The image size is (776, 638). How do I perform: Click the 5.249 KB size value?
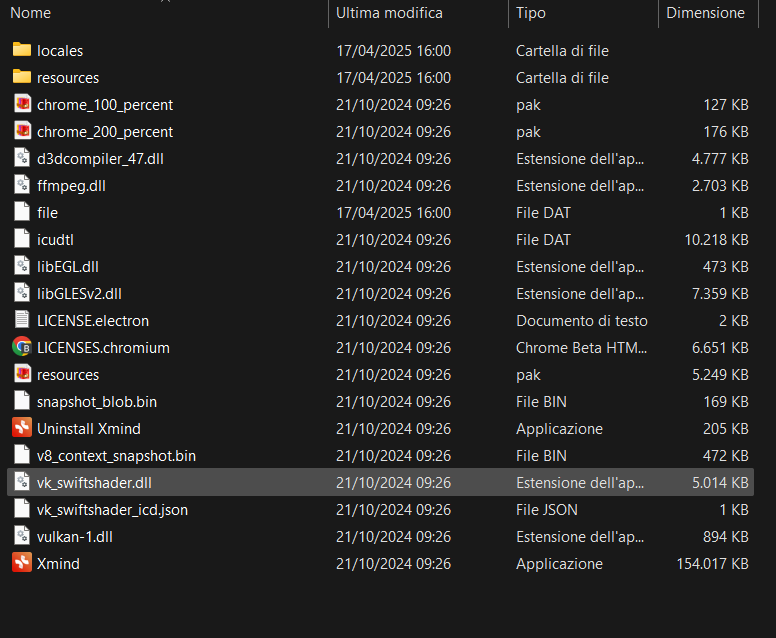pos(720,375)
